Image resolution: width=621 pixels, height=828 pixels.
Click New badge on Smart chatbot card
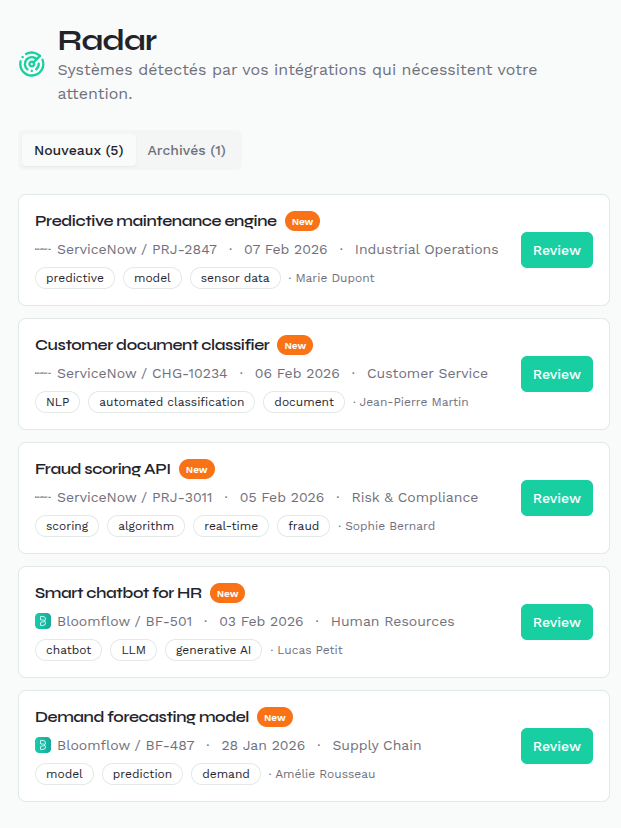point(227,594)
